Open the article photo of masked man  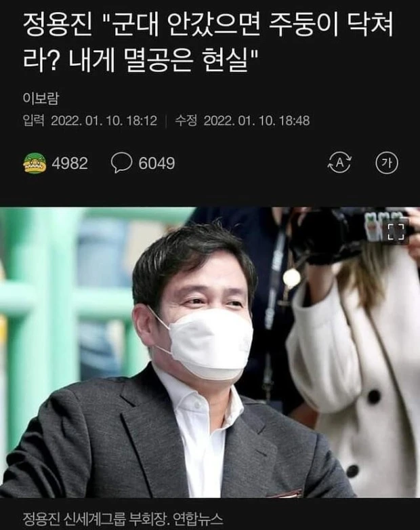pos(210,352)
